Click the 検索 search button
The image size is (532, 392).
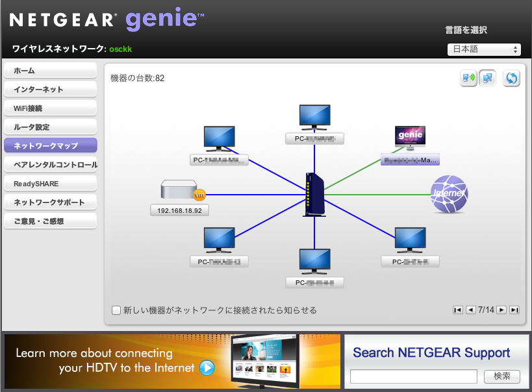click(502, 376)
